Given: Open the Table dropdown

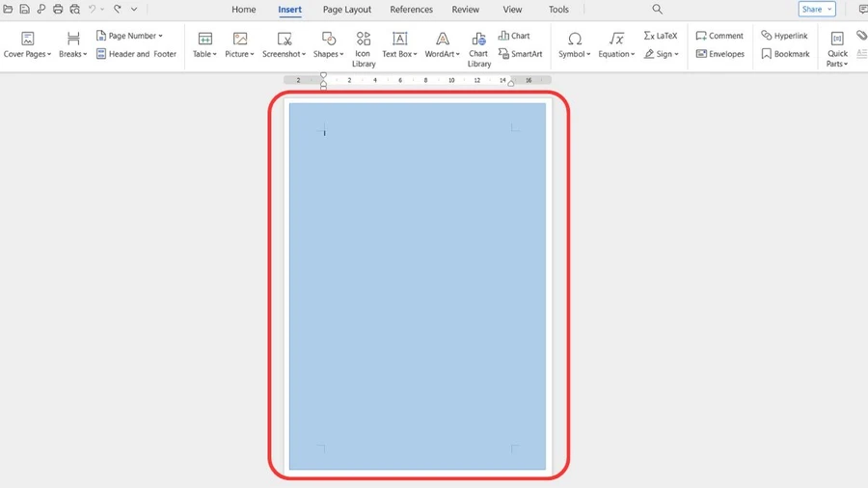Looking at the screenshot, I should 204,45.
